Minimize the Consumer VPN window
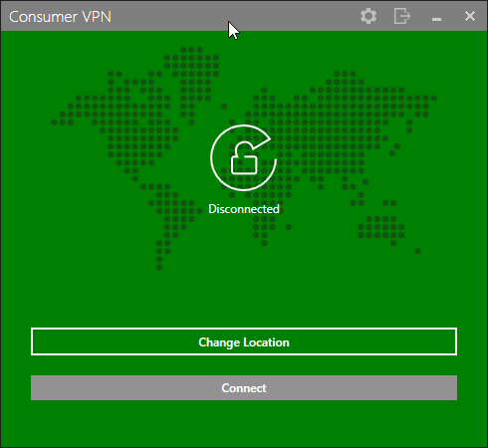The width and height of the screenshot is (488, 448). click(436, 19)
